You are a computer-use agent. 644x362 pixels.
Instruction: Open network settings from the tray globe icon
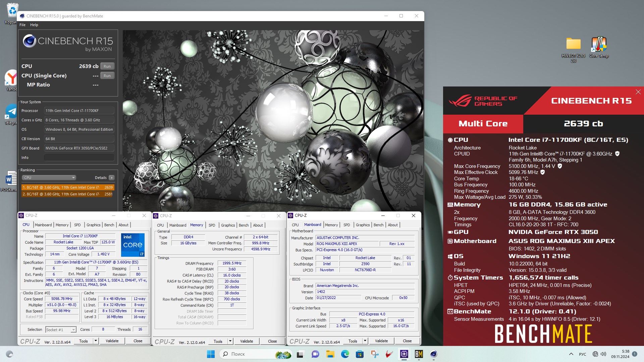pyautogui.click(x=595, y=354)
